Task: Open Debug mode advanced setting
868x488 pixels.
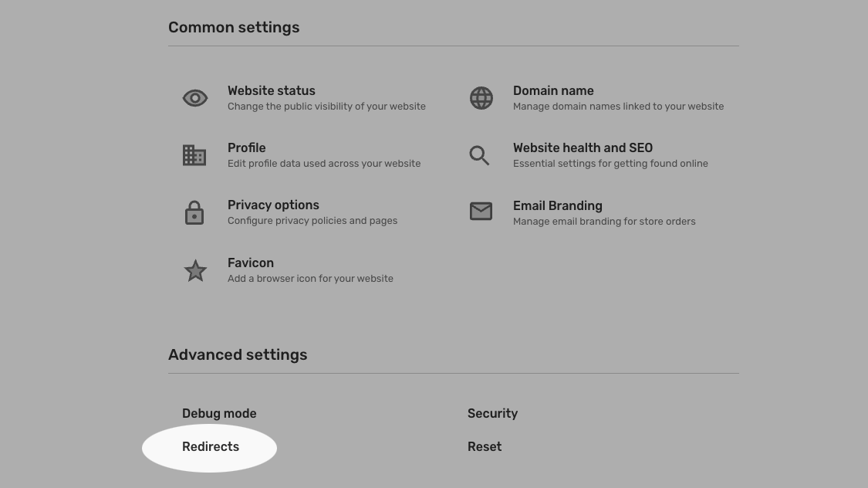Action: point(219,414)
